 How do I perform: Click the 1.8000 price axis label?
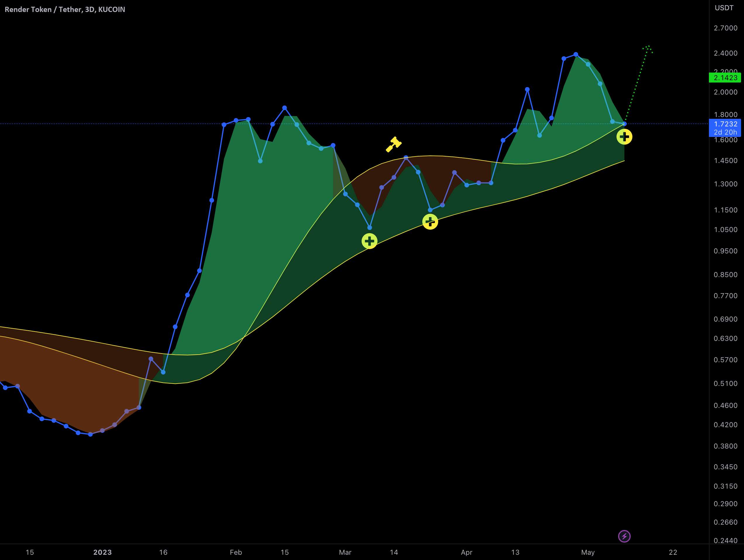click(726, 115)
